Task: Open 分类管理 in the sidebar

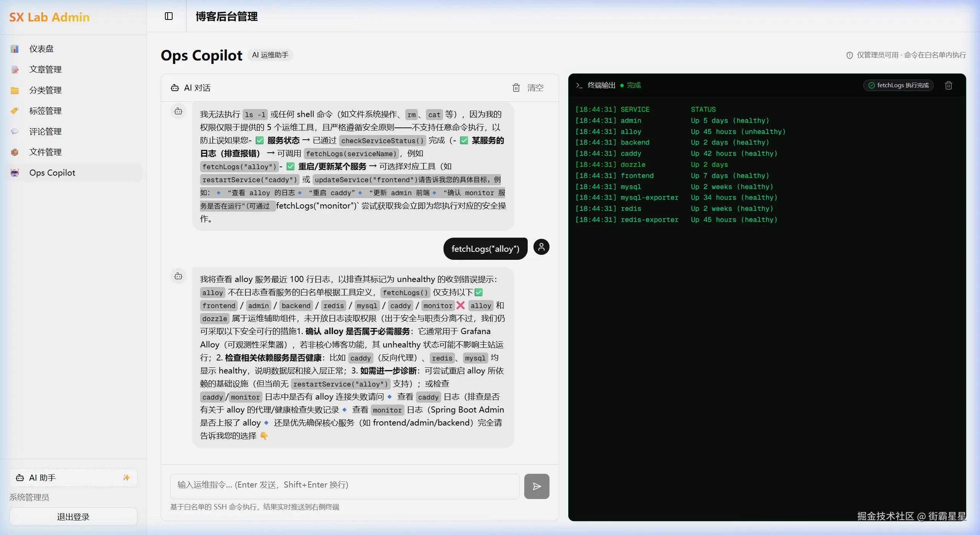Action: (46, 90)
